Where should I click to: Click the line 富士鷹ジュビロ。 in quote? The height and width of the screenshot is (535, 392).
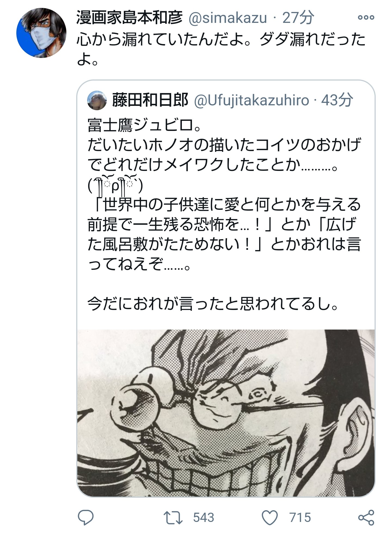point(144,125)
